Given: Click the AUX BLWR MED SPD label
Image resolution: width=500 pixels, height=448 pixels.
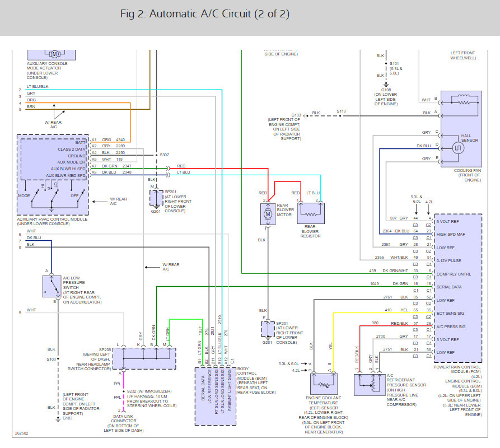Looking at the screenshot, I should 66,176.
